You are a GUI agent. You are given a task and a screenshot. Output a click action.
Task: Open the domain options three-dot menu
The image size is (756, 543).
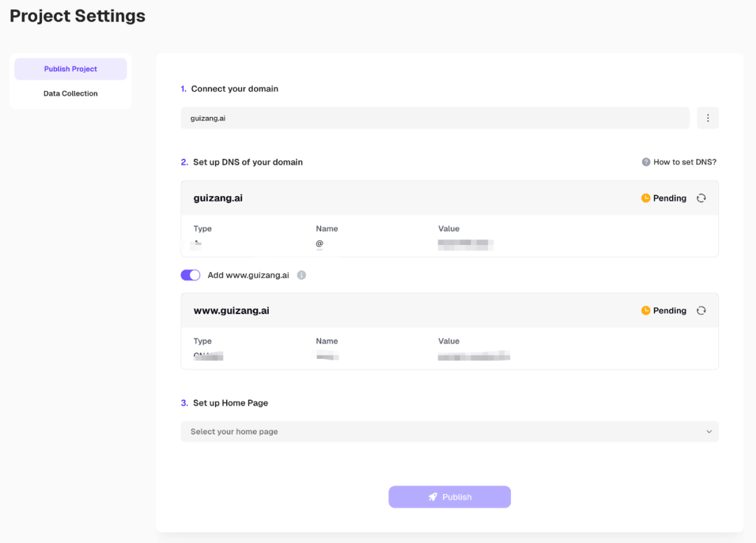707,118
